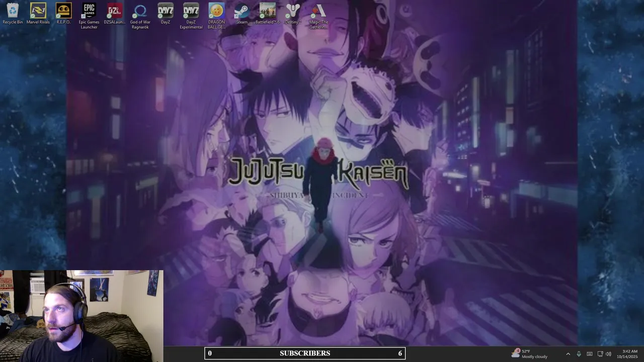Click the Battlefield 6 icon
Screen dimensions: 644x362
point(268,14)
